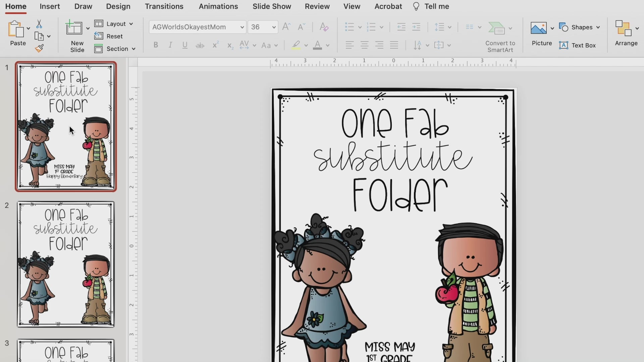Viewport: 644px width, 362px height.
Task: Switch to the Draw tab
Action: click(83, 6)
